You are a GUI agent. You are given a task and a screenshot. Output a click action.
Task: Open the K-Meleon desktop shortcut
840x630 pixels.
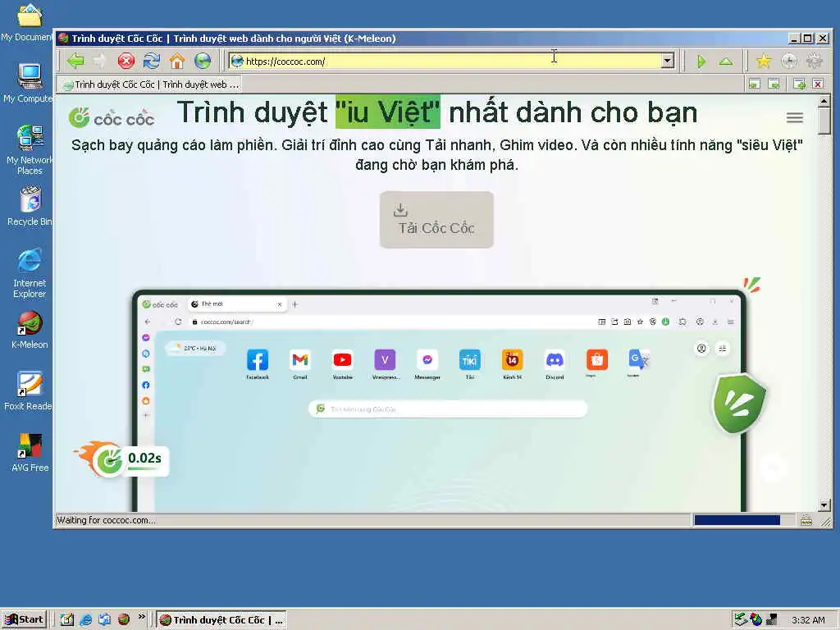30,330
